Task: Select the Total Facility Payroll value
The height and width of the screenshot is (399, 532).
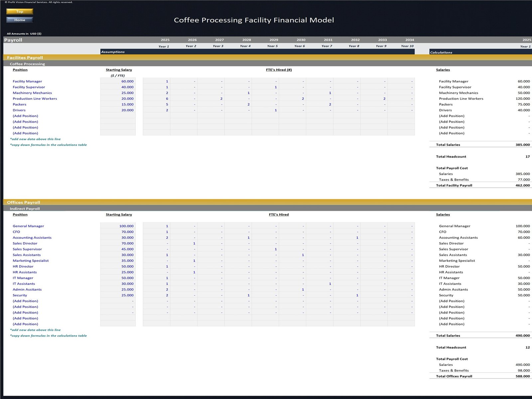Action: [x=522, y=186]
